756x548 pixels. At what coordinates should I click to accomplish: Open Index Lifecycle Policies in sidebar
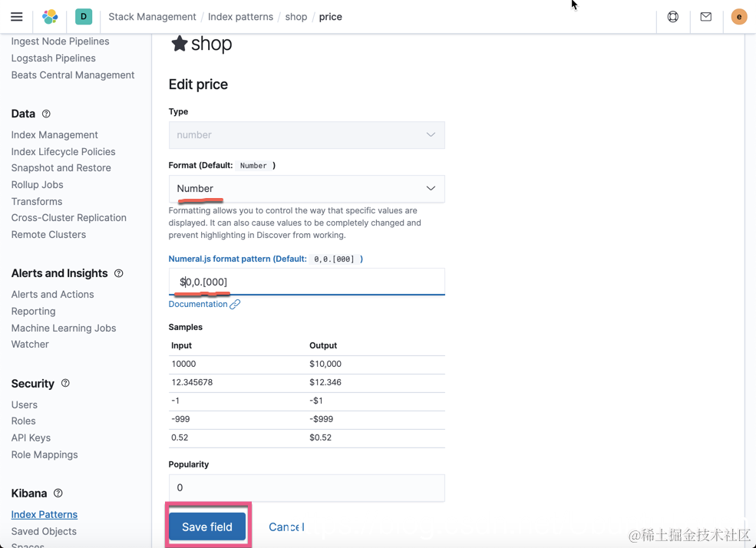(x=63, y=152)
